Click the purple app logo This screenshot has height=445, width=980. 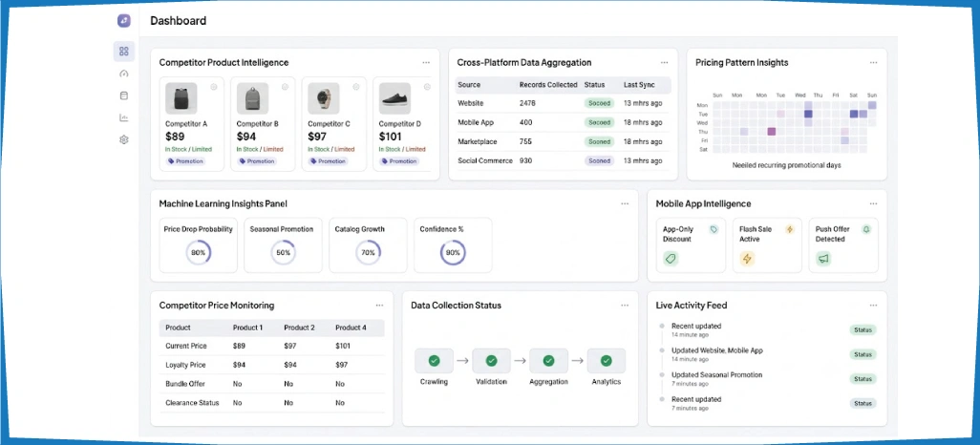pos(124,21)
